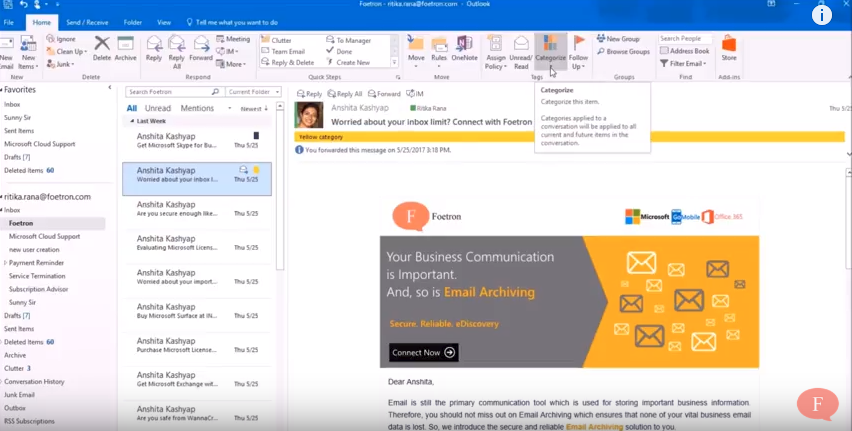Open the Office Store add-ins
Screen dimensions: 852x431
coord(729,49)
